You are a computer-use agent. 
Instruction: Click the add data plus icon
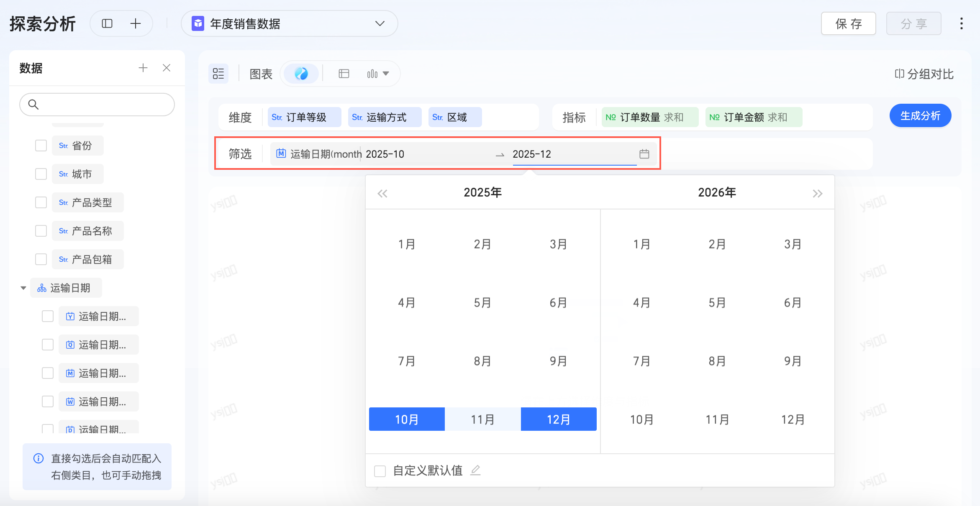[143, 68]
